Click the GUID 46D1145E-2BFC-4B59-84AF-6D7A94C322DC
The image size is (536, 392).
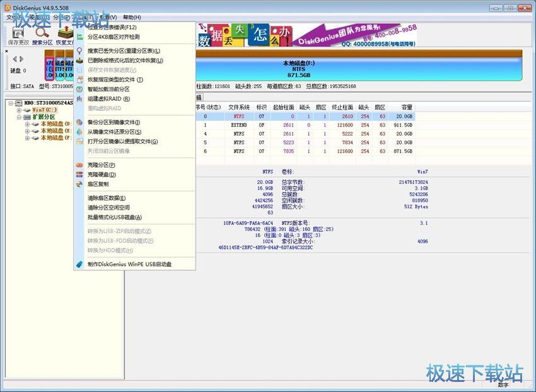265,248
